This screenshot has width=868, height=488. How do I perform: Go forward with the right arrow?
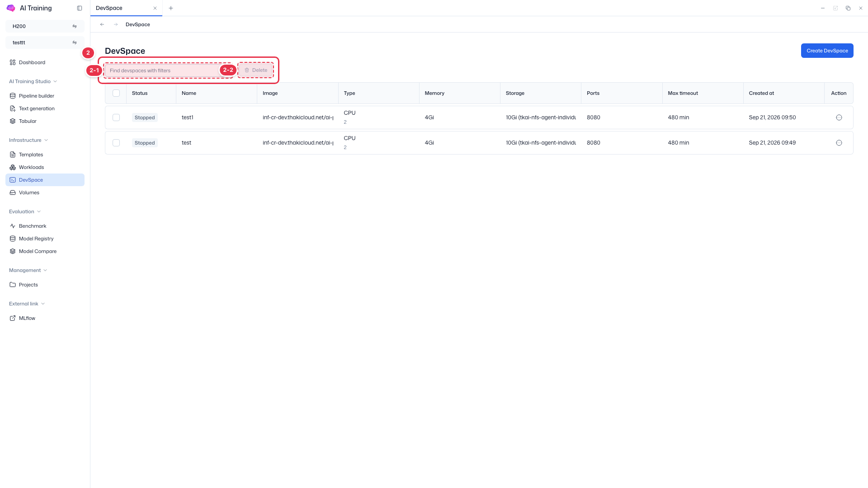tap(116, 24)
